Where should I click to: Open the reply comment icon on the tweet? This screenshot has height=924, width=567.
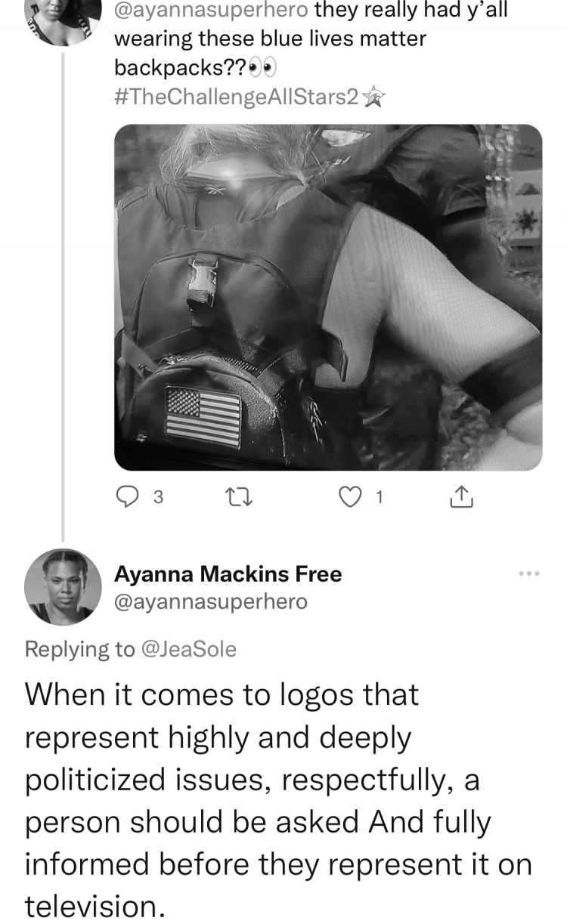click(x=128, y=497)
